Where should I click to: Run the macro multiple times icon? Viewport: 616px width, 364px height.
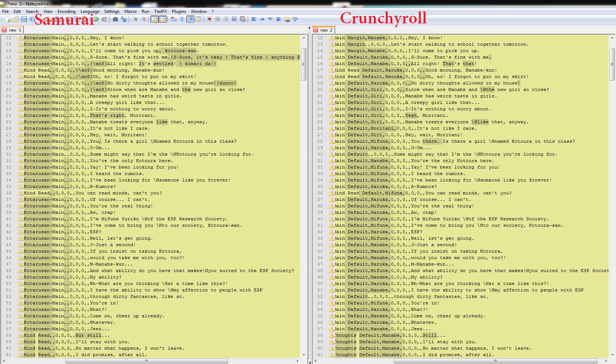[x=234, y=19]
